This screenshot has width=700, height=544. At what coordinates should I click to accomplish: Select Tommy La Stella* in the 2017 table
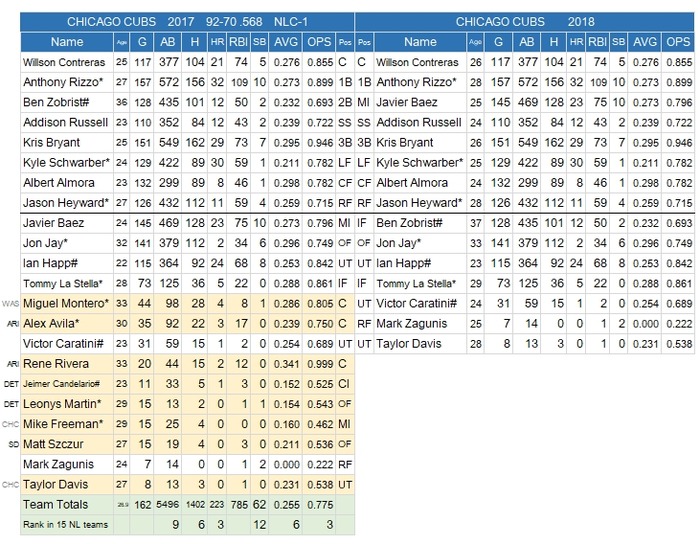[62, 283]
